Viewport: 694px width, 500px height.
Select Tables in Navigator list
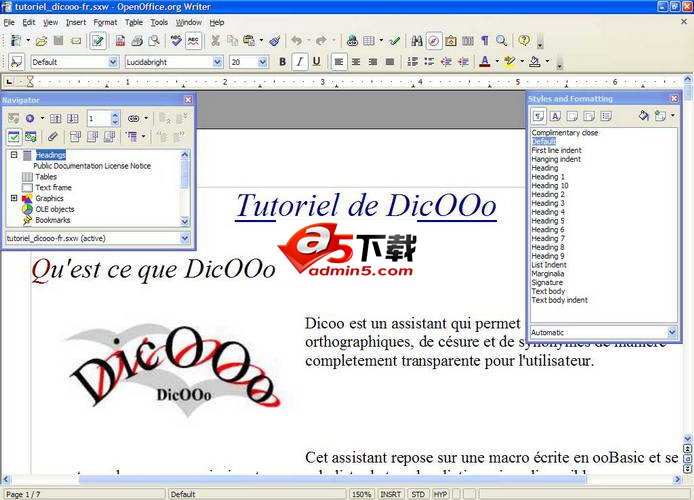[46, 177]
